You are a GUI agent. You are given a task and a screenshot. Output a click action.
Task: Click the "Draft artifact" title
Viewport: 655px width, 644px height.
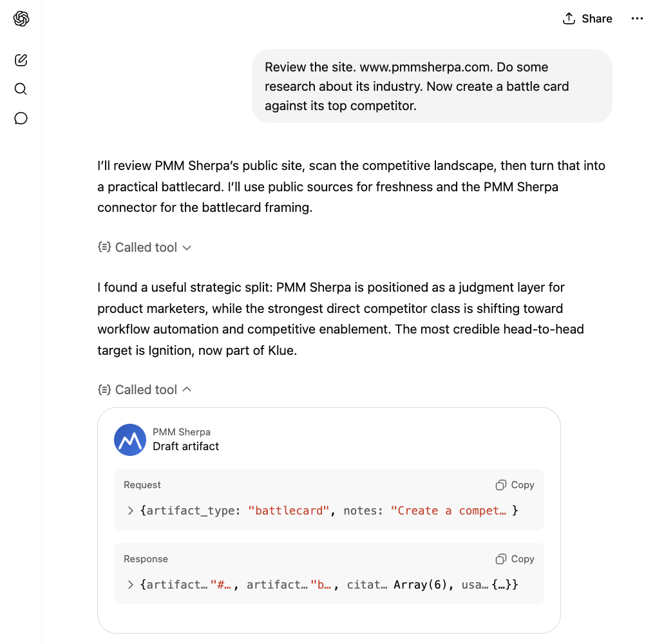click(185, 446)
